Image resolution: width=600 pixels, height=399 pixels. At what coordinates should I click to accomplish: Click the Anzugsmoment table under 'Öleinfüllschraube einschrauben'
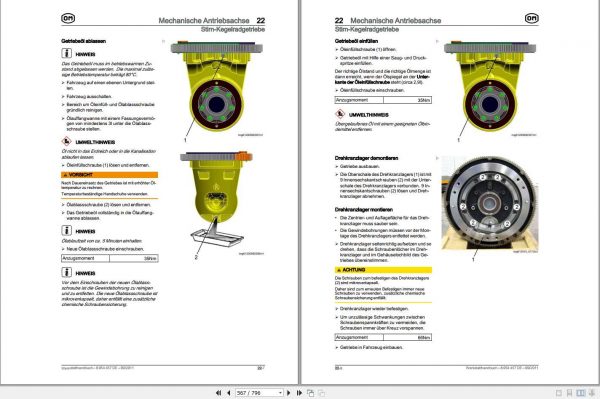(383, 100)
